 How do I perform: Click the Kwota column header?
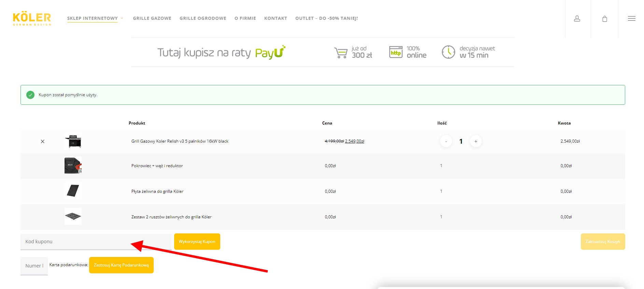[x=564, y=123]
